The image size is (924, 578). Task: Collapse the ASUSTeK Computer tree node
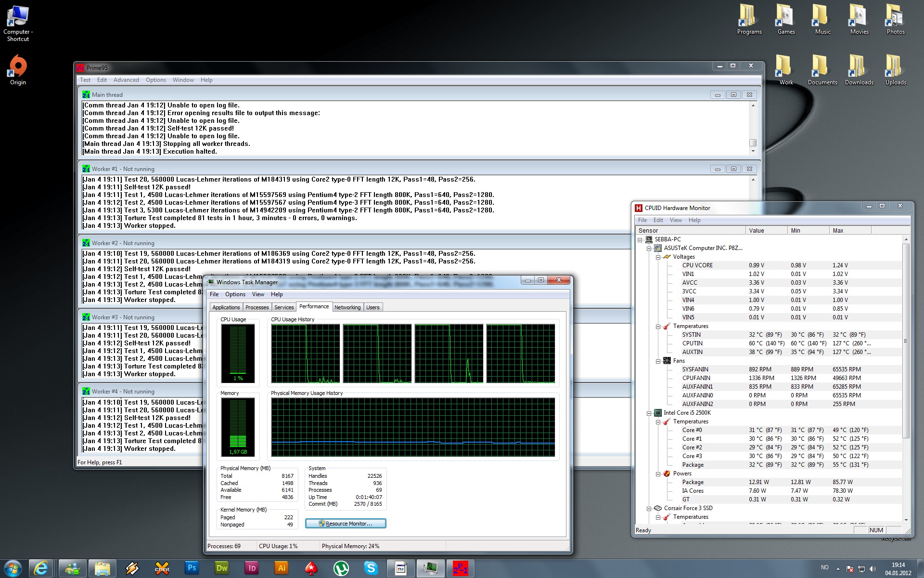649,249
